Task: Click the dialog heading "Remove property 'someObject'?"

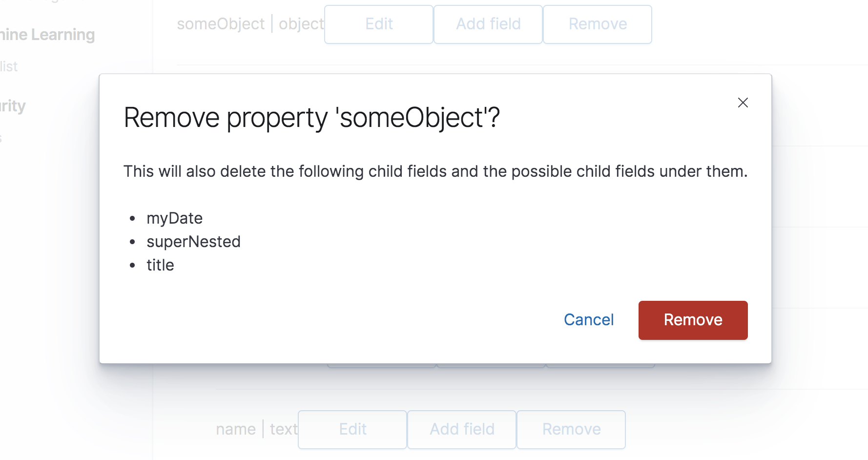Action: 311,118
